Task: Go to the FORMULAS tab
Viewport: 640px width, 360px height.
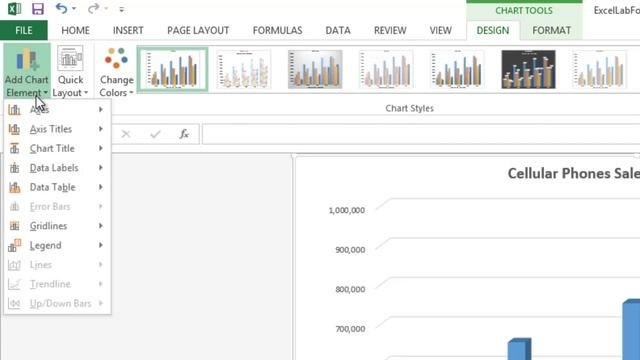Action: point(278,30)
